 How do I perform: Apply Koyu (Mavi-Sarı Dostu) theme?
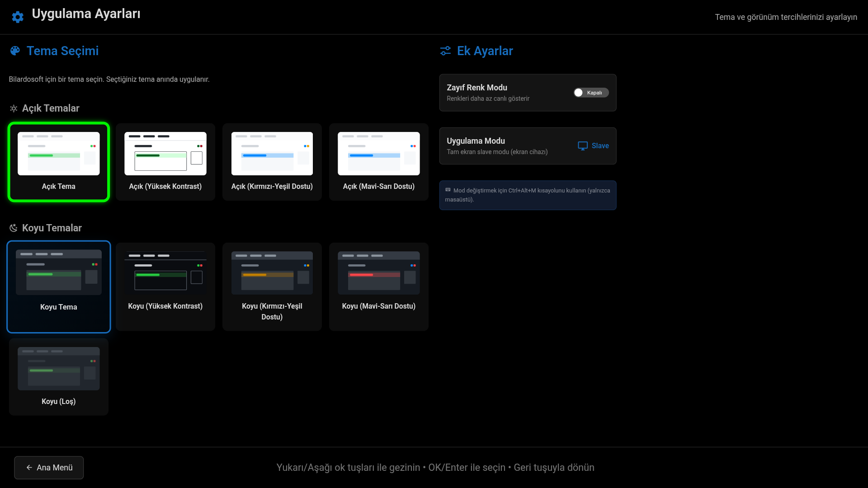[x=379, y=287]
